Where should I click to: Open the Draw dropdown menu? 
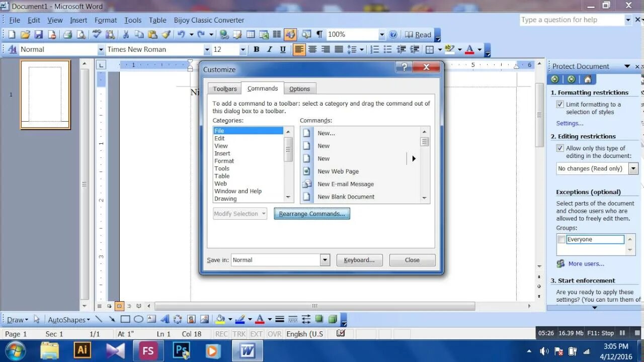18,319
